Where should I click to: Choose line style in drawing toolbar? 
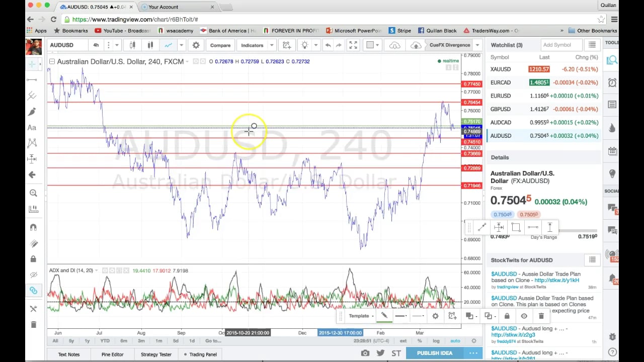(x=418, y=316)
